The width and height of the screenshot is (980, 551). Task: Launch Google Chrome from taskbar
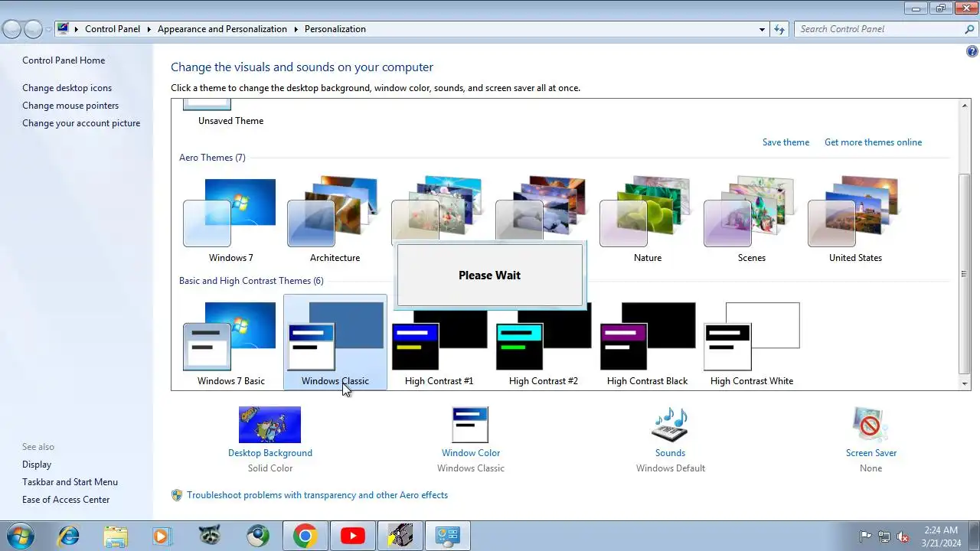[305, 536]
